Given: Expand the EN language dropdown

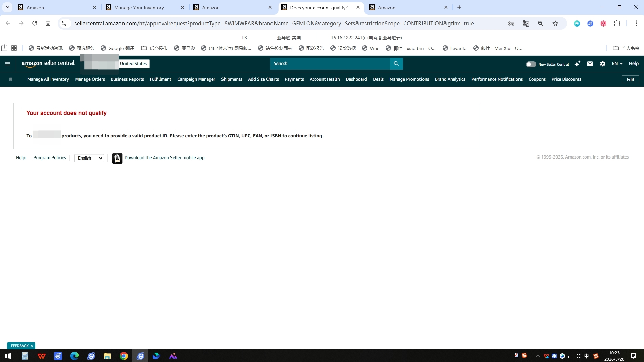Looking at the screenshot, I should click(617, 64).
